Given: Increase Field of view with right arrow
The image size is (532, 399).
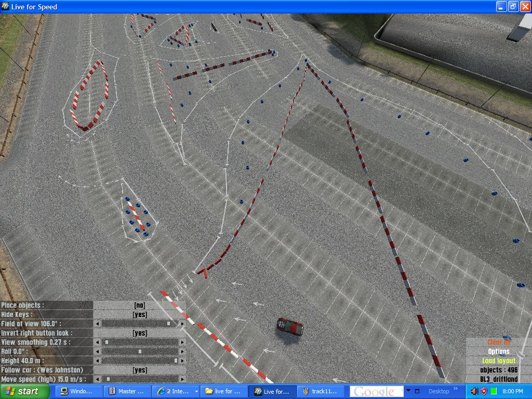Looking at the screenshot, I should click(x=182, y=324).
